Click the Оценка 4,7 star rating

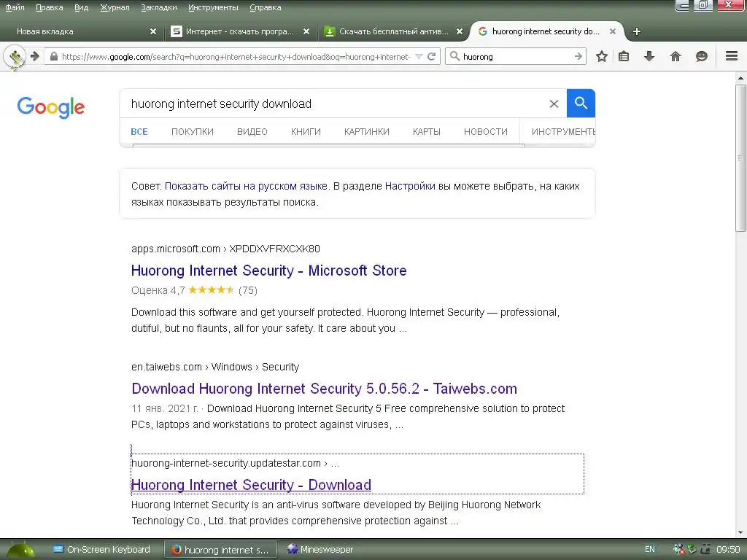click(x=194, y=290)
